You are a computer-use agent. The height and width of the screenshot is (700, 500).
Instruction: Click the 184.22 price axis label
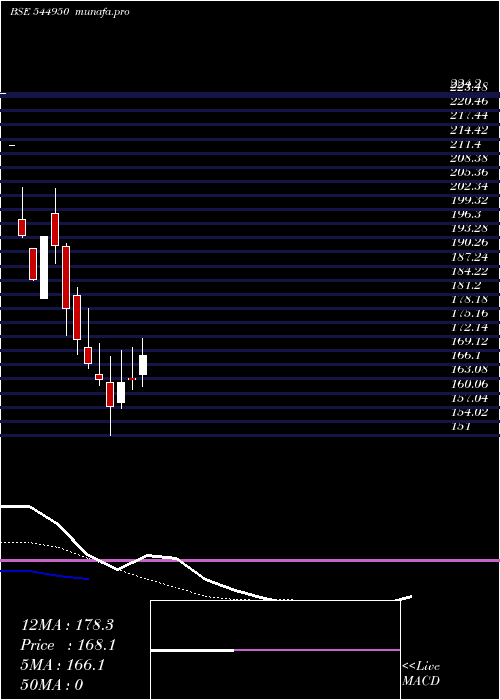click(469, 271)
